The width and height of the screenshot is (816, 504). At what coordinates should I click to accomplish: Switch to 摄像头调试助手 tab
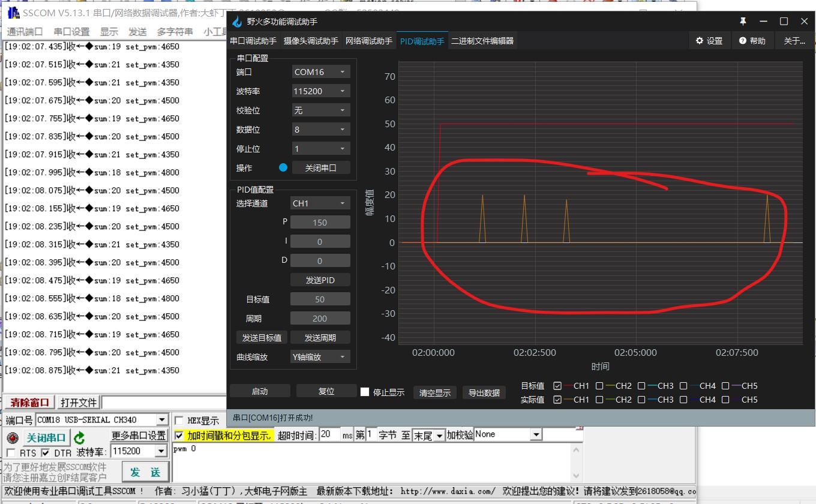[x=311, y=41]
